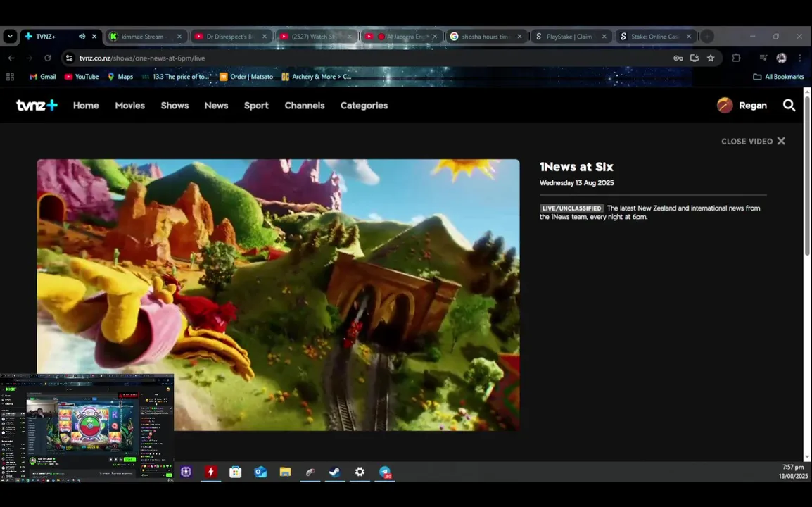Open Channels in TVNZ+ navigation
The height and width of the screenshot is (507, 812).
pos(305,105)
